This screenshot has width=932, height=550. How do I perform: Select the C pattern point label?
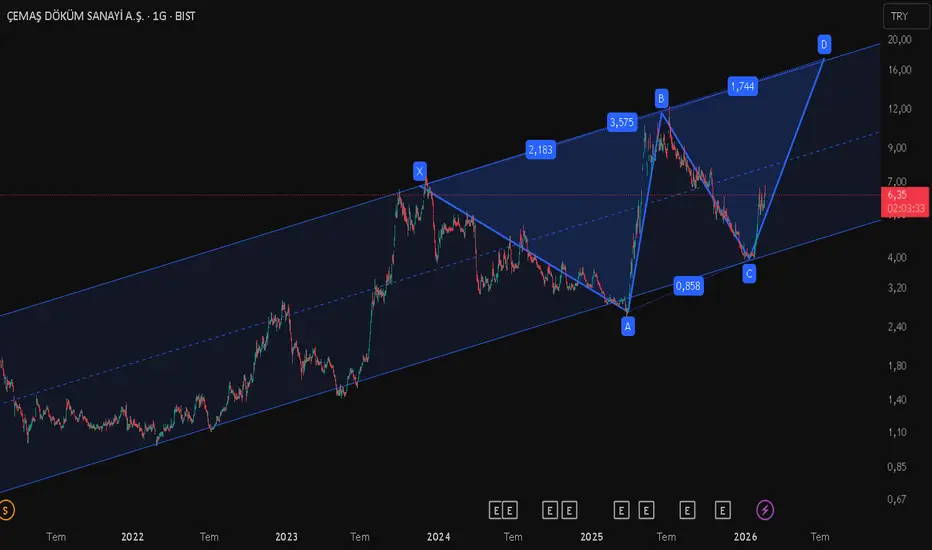click(x=749, y=274)
